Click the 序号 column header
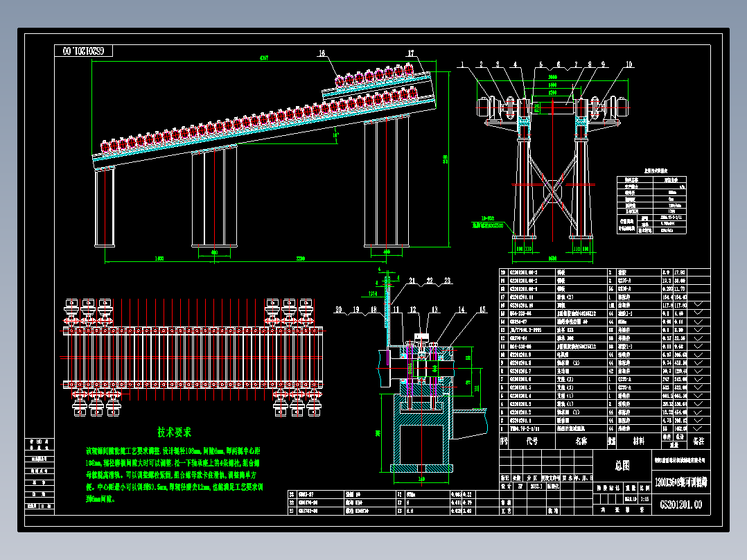Viewport: 747px width, 560px height. click(504, 441)
